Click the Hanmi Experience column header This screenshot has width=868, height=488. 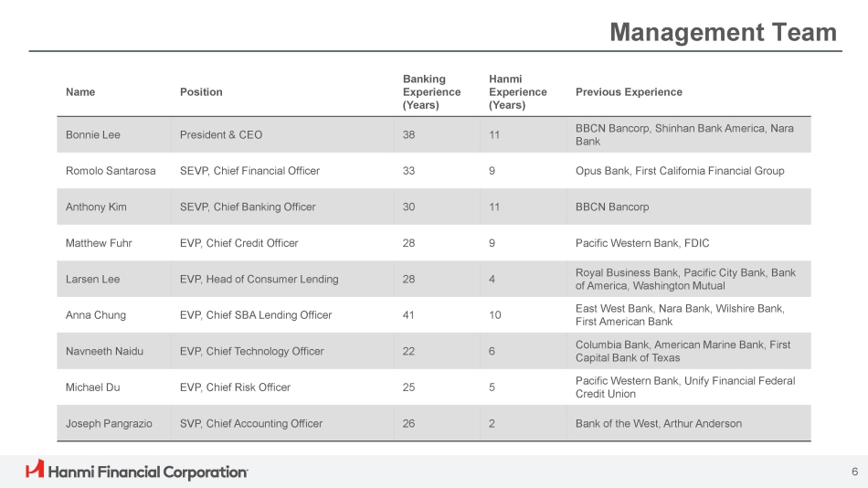click(517, 92)
